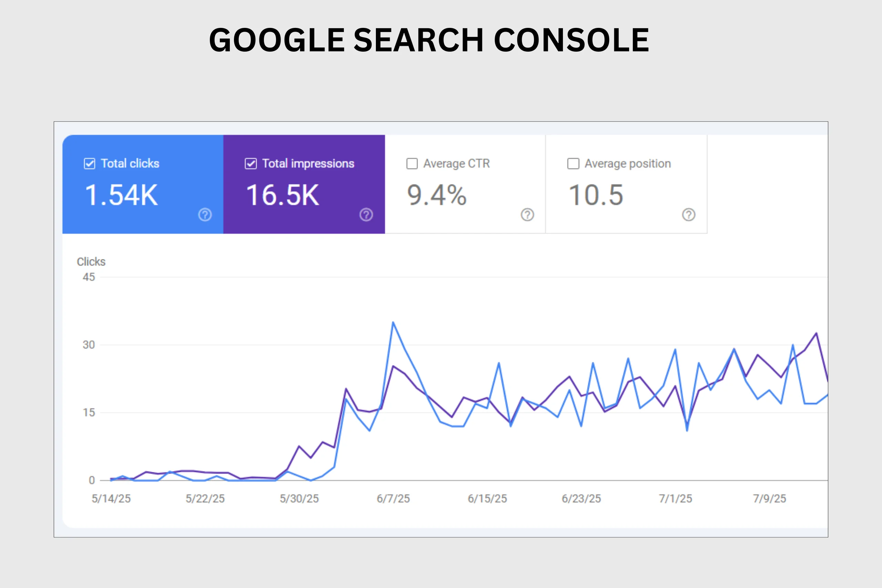Uncheck the Total clicks checkbox

(x=89, y=164)
